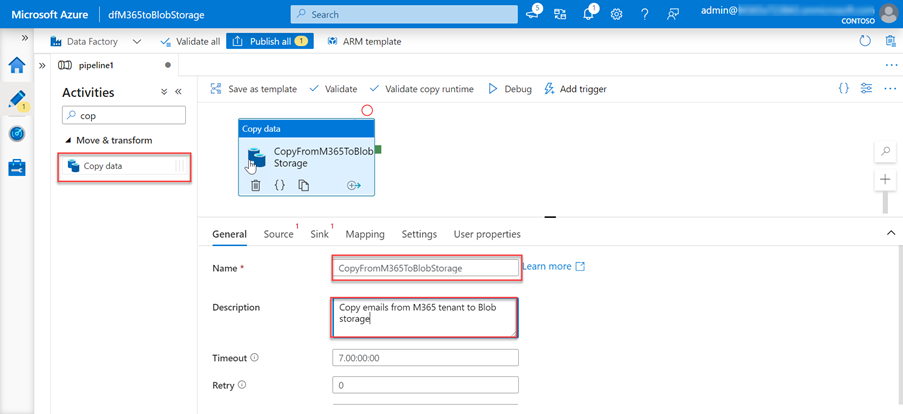Expand all activity categories double-down chevron
Screen dimensions: 903x414
164,92
